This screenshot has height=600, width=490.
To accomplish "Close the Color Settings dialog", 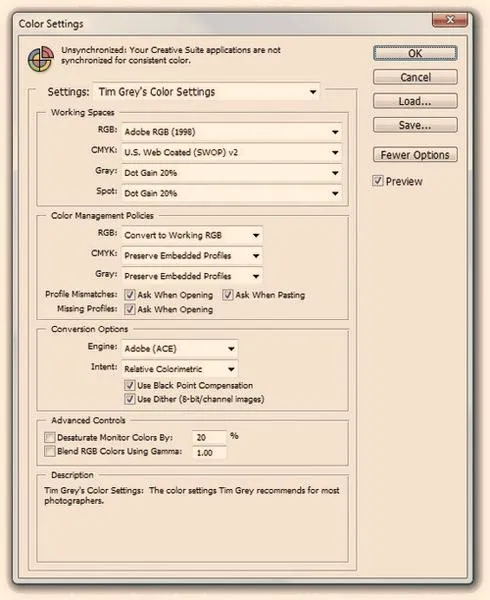I will click(x=449, y=19).
